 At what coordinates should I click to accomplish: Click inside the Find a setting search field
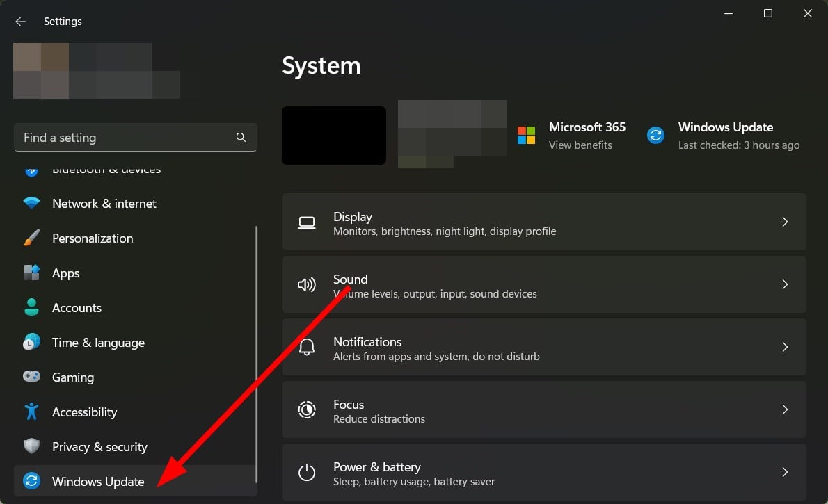[x=125, y=137]
